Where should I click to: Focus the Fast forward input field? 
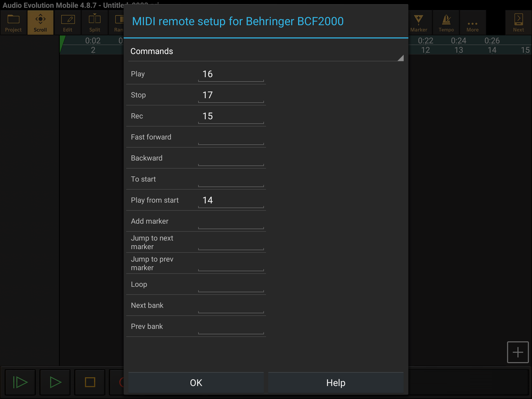(x=231, y=137)
